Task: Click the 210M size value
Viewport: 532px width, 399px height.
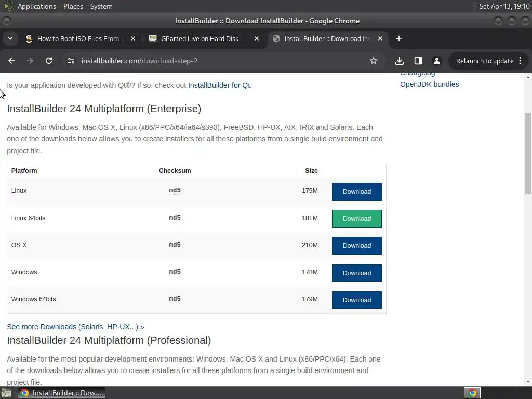Action: click(x=310, y=245)
